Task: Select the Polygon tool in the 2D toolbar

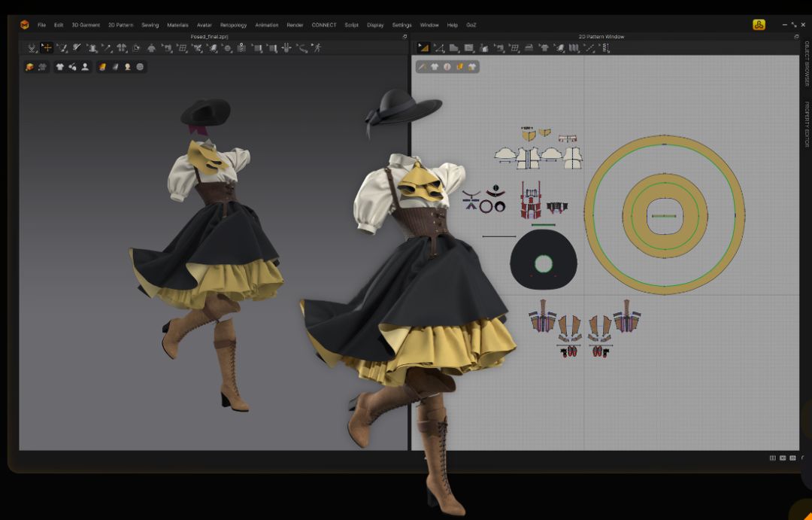Action: tap(453, 47)
